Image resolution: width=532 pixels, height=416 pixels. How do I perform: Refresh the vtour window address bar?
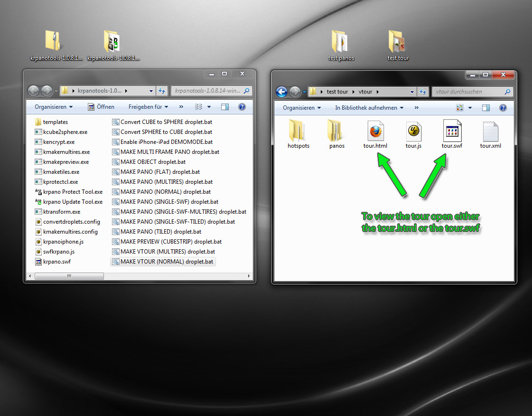(423, 92)
